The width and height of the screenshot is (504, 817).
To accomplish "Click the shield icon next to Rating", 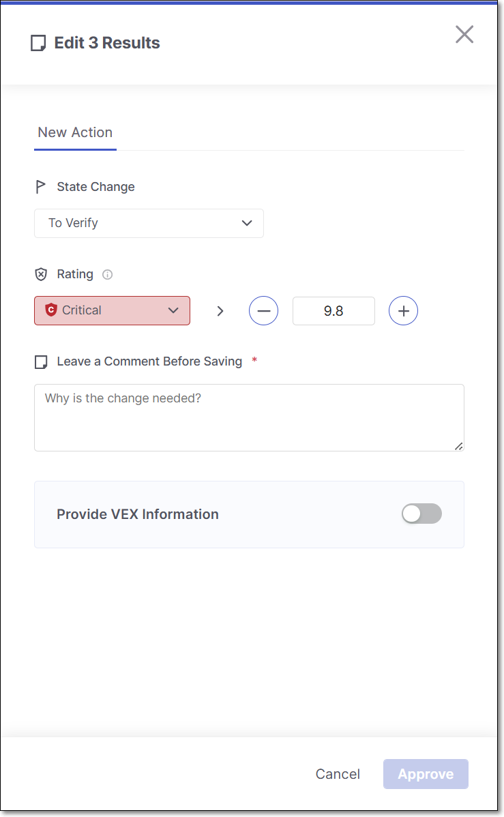I will tap(41, 274).
